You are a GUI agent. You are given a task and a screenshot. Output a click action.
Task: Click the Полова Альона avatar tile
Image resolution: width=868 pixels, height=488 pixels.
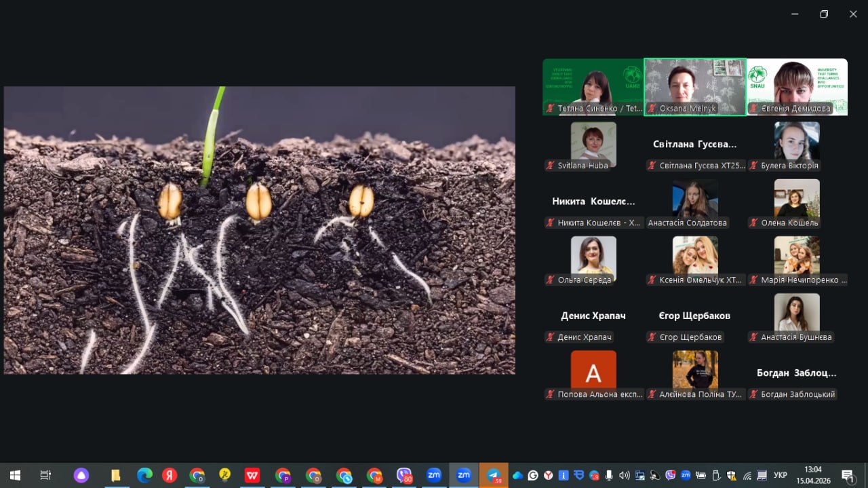coord(593,373)
